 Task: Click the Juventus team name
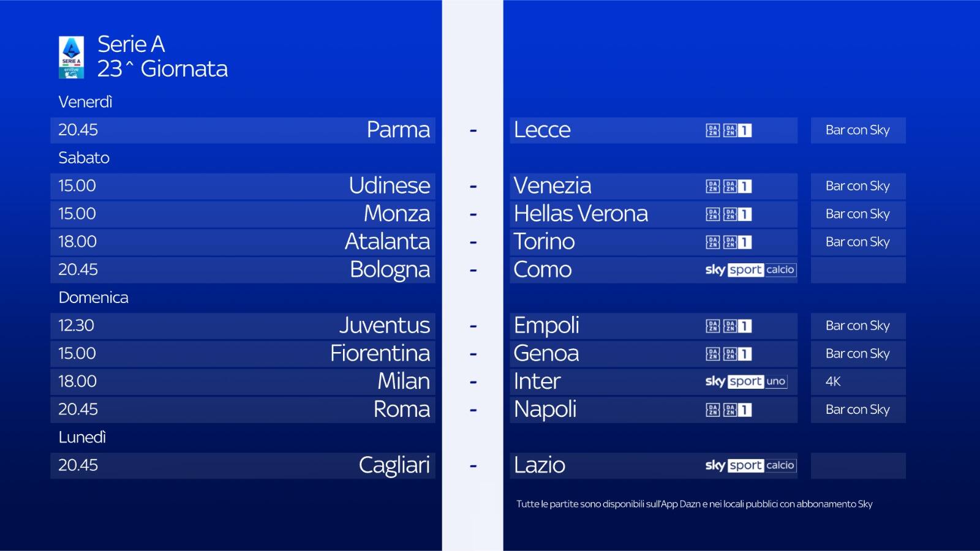click(384, 325)
